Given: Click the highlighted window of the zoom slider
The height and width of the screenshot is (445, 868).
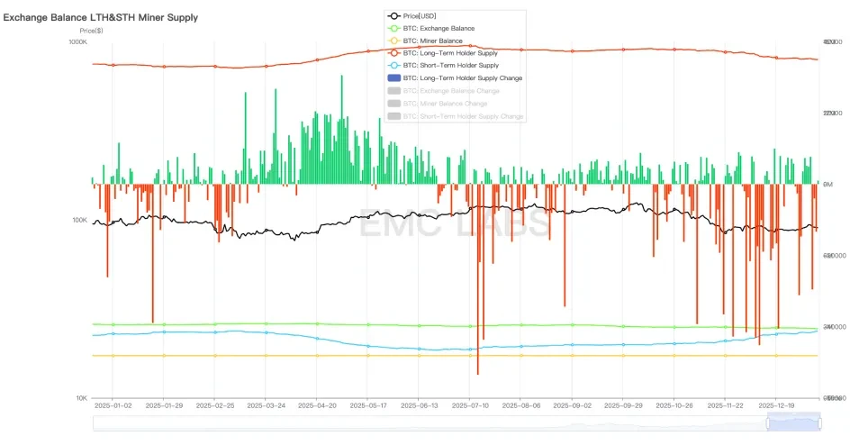Looking at the screenshot, I should pos(794,422).
